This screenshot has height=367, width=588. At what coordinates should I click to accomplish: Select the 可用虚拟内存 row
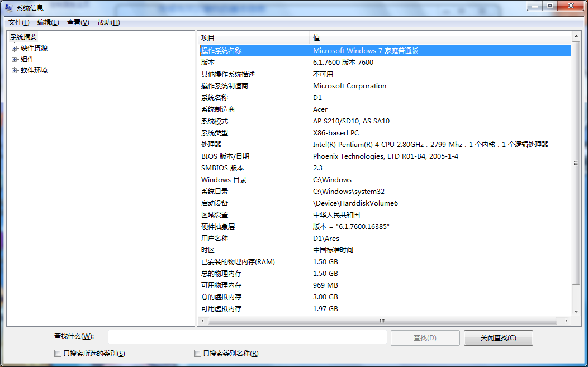click(385, 308)
